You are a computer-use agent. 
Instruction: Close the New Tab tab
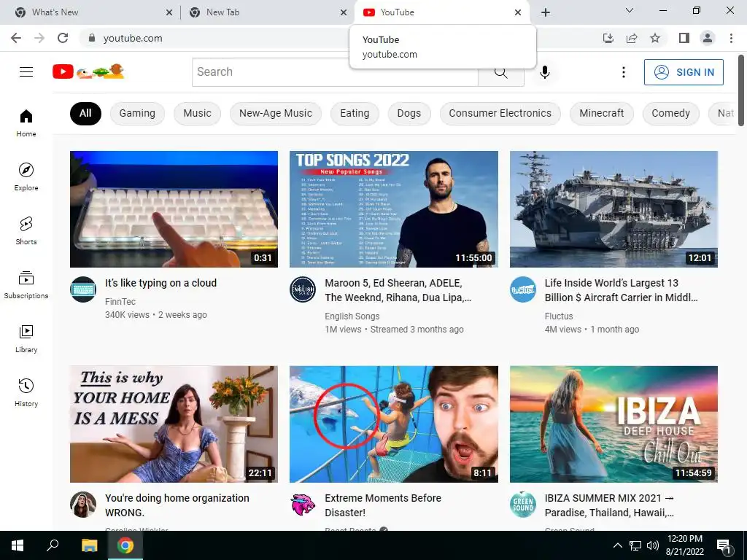click(x=344, y=12)
